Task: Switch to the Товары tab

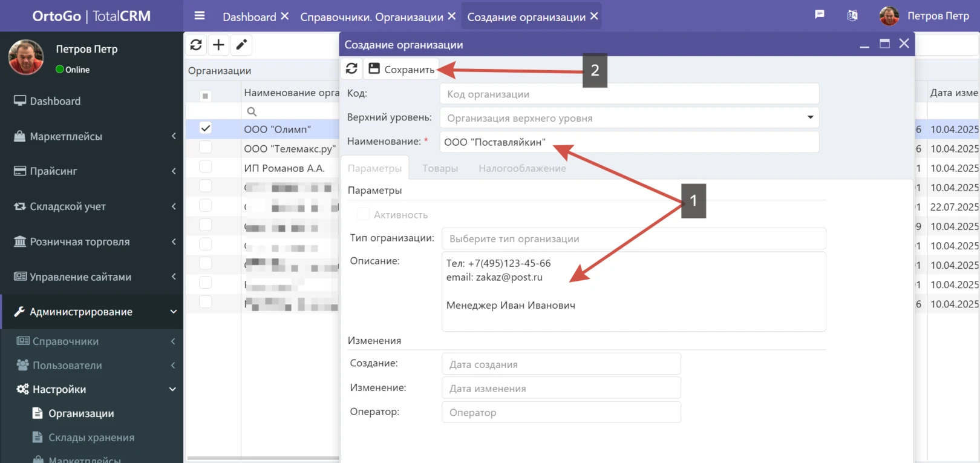Action: point(440,168)
